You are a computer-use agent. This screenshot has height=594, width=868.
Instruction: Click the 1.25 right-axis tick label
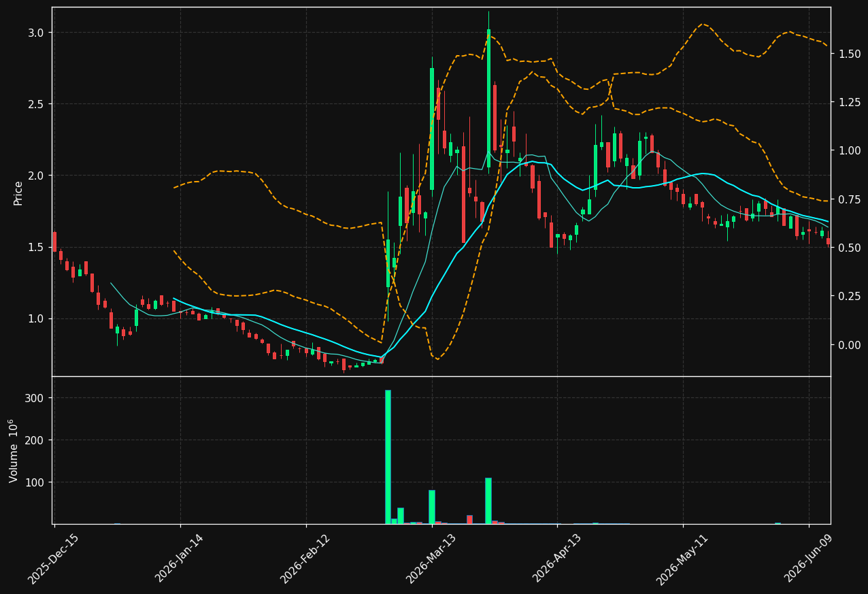[x=849, y=102]
